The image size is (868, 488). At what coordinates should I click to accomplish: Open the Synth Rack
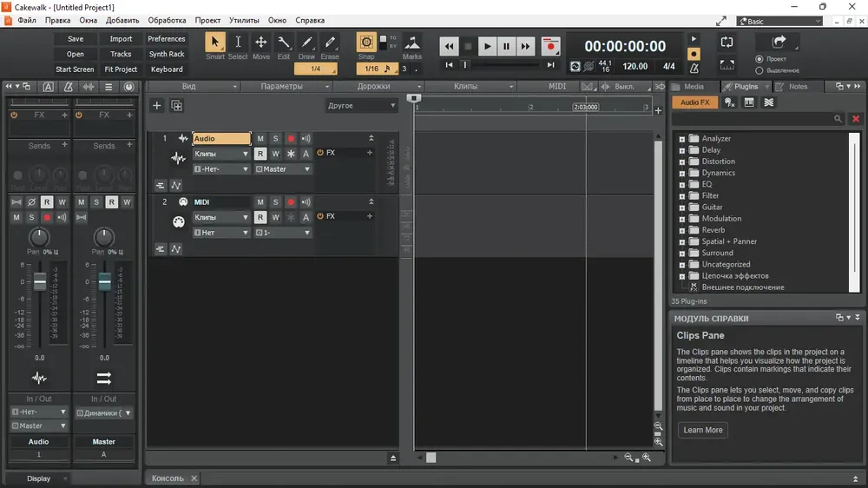166,54
